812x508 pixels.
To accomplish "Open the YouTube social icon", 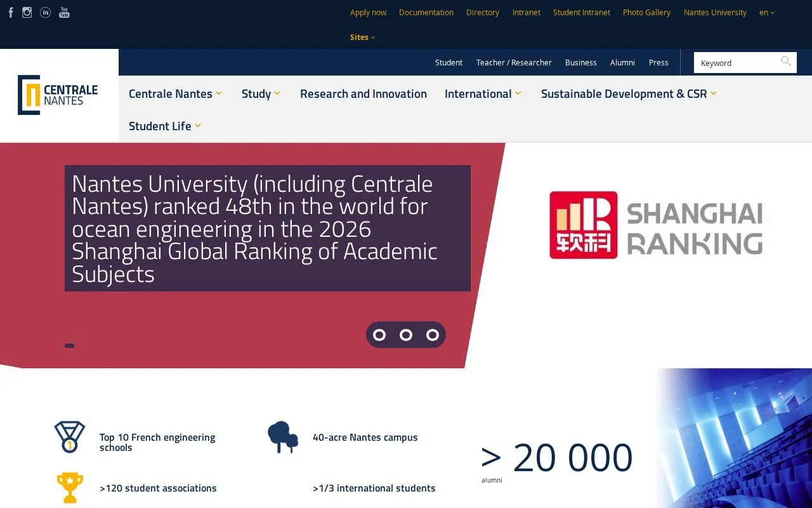I will (64, 13).
